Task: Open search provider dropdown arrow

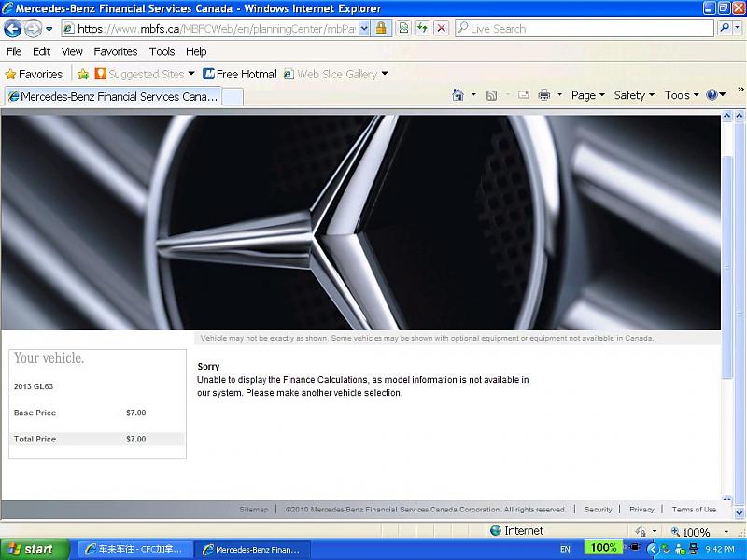Action: (737, 29)
